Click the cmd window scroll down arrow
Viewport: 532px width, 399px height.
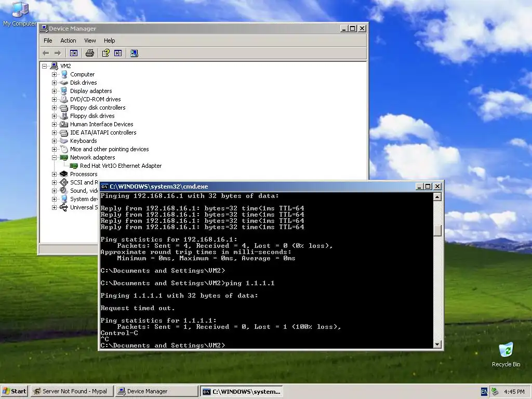437,344
